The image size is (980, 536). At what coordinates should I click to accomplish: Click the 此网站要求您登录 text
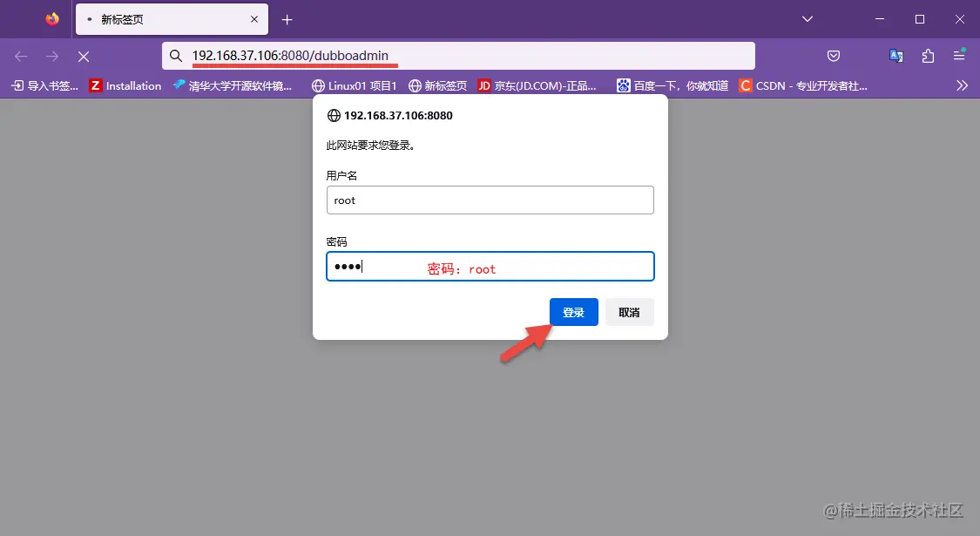point(370,145)
